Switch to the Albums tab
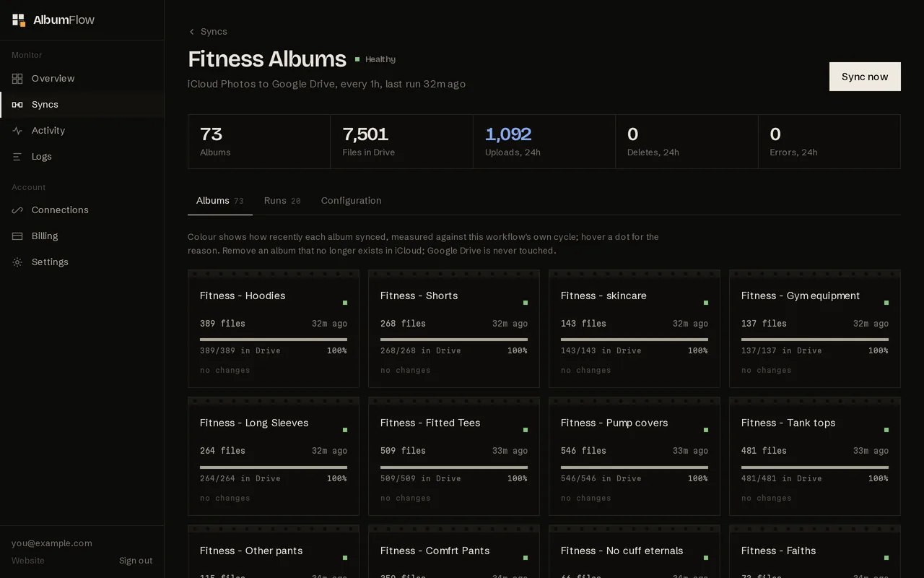Image resolution: width=924 pixels, height=578 pixels. 220,201
